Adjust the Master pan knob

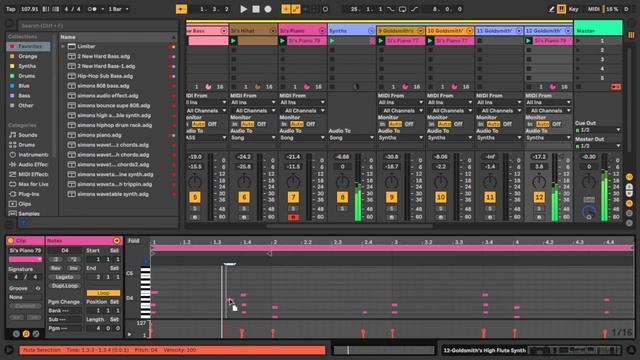pos(588,182)
